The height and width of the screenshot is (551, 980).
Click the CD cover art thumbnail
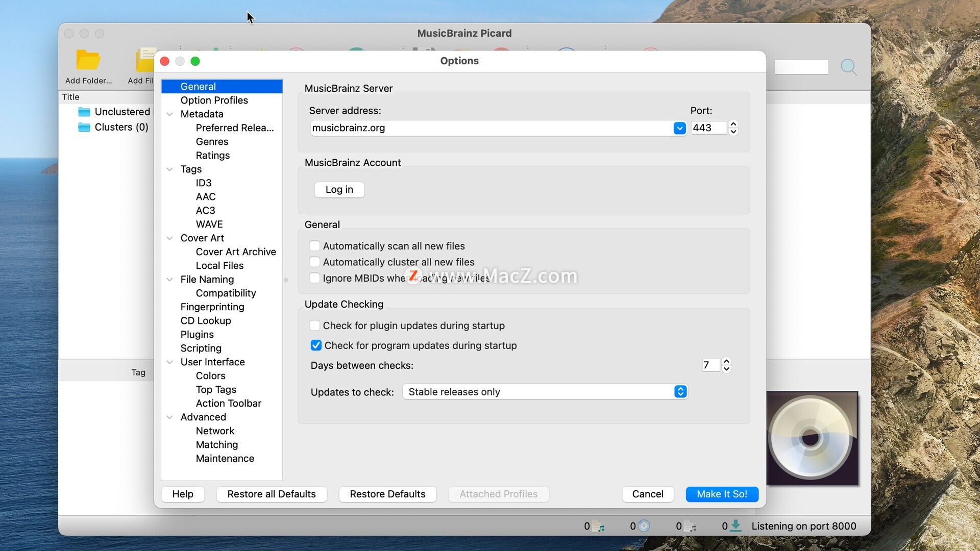coord(812,438)
